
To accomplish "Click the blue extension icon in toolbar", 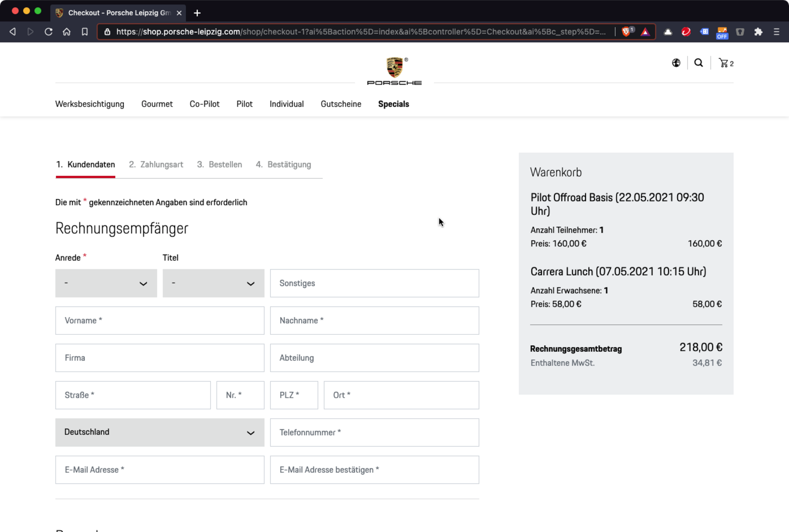I will [704, 32].
